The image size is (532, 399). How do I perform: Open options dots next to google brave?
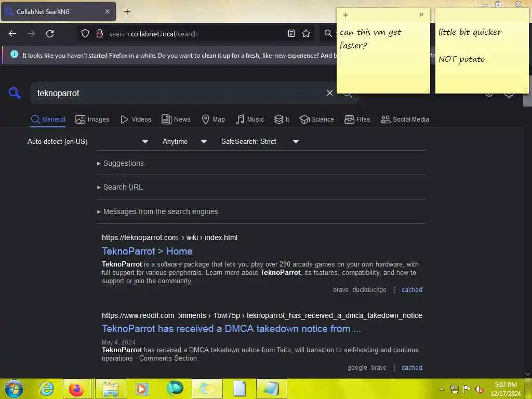394,368
